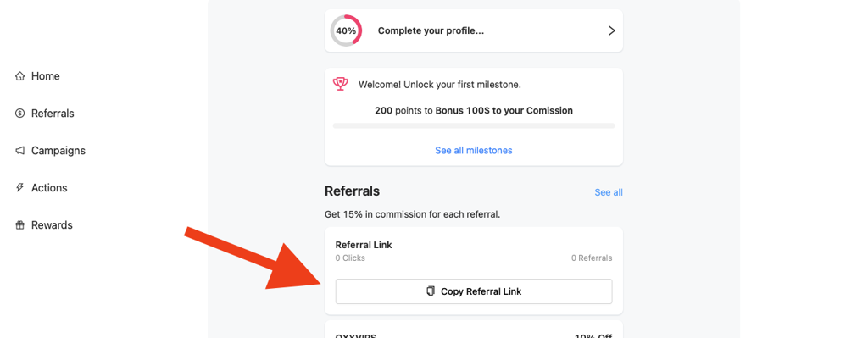This screenshot has height=338, width=868.
Task: Click the Actions lightning bolt icon
Action: coord(20,187)
